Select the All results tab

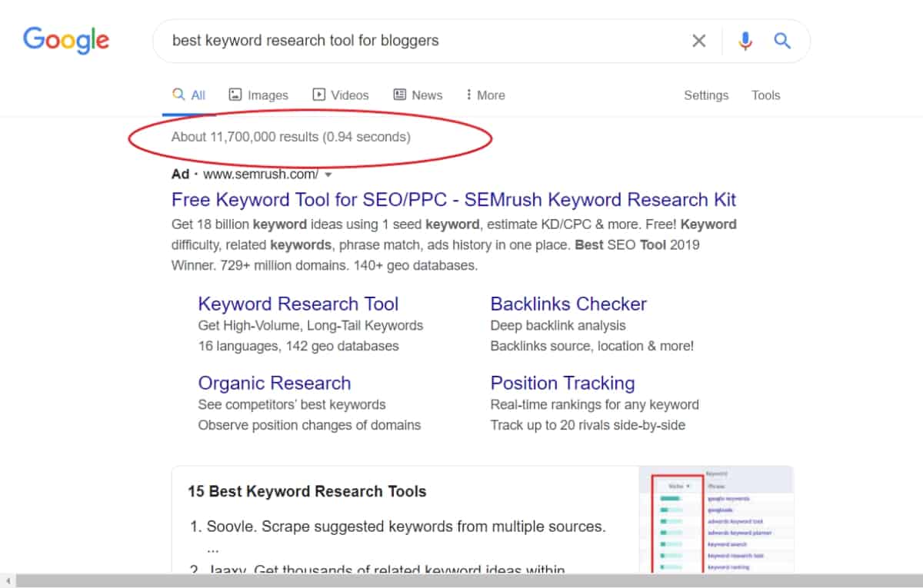point(189,95)
